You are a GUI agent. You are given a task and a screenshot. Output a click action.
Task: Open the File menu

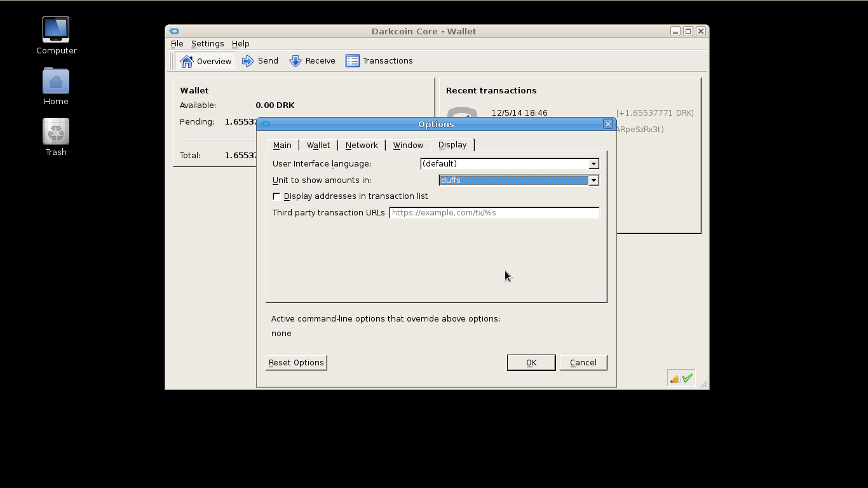177,44
